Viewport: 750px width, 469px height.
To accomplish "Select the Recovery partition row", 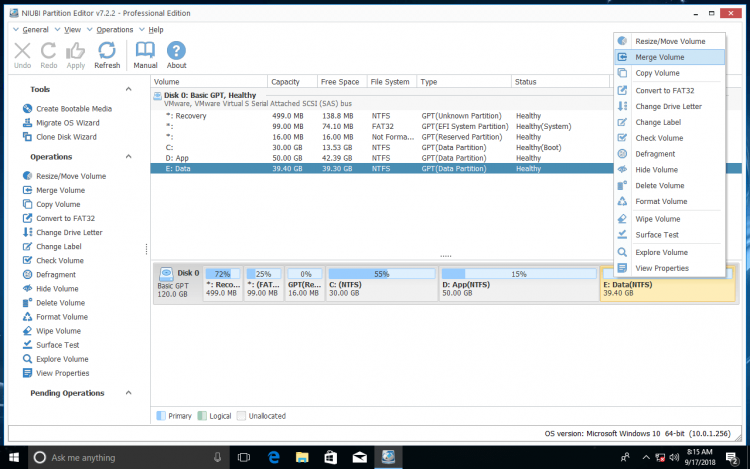I will click(x=383, y=116).
